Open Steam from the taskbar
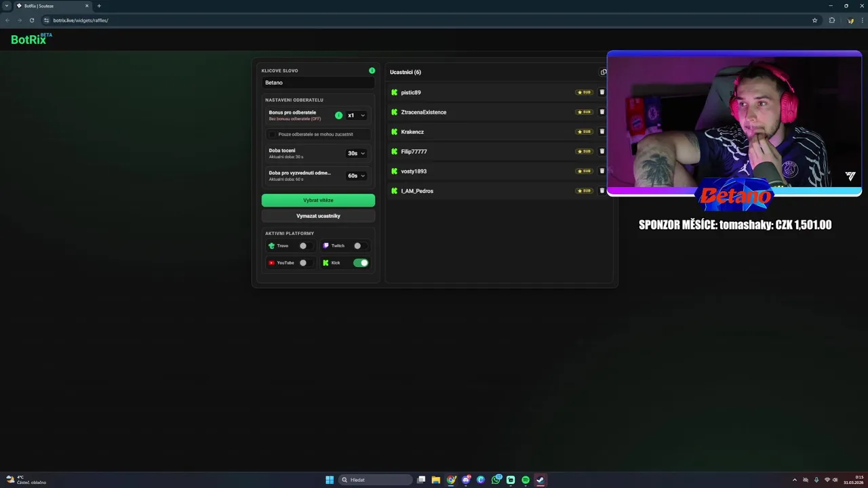This screenshot has height=488, width=868. pyautogui.click(x=540, y=480)
